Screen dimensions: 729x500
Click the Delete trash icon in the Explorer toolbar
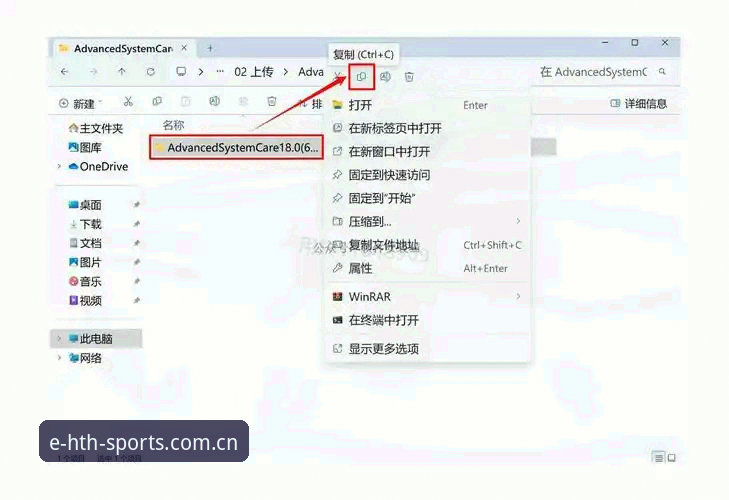pos(272,101)
